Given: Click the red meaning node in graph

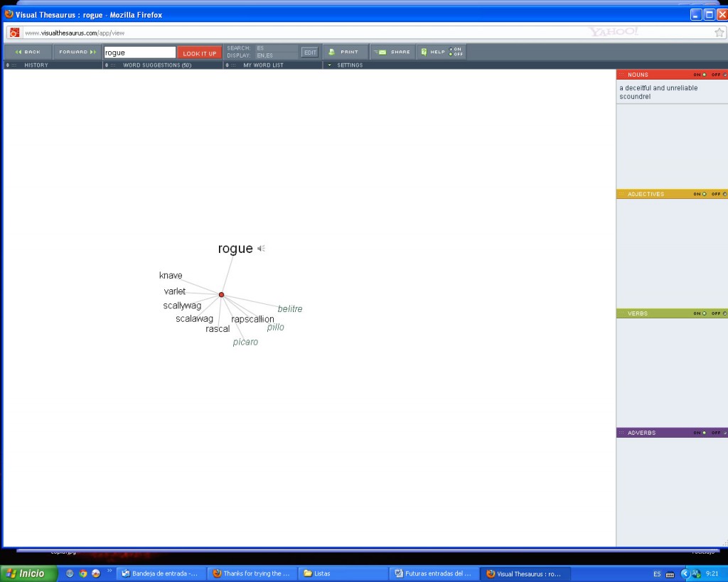Looking at the screenshot, I should [221, 294].
